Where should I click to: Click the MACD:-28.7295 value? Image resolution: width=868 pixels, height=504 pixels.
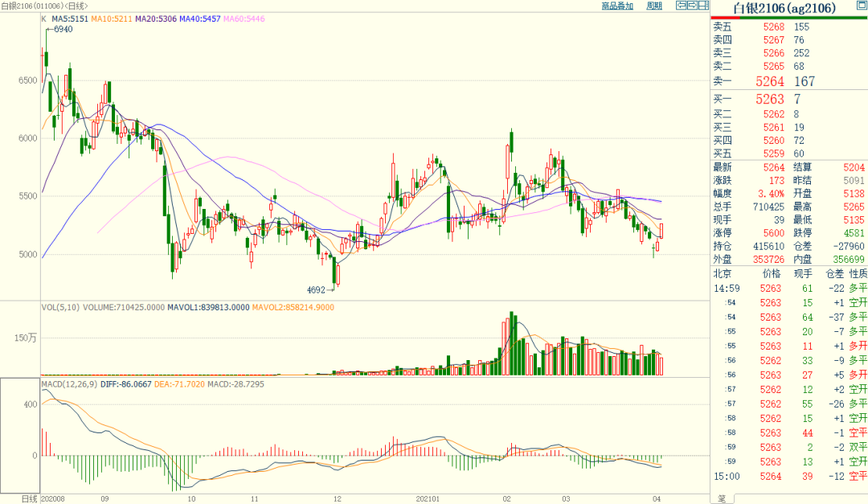coord(235,383)
